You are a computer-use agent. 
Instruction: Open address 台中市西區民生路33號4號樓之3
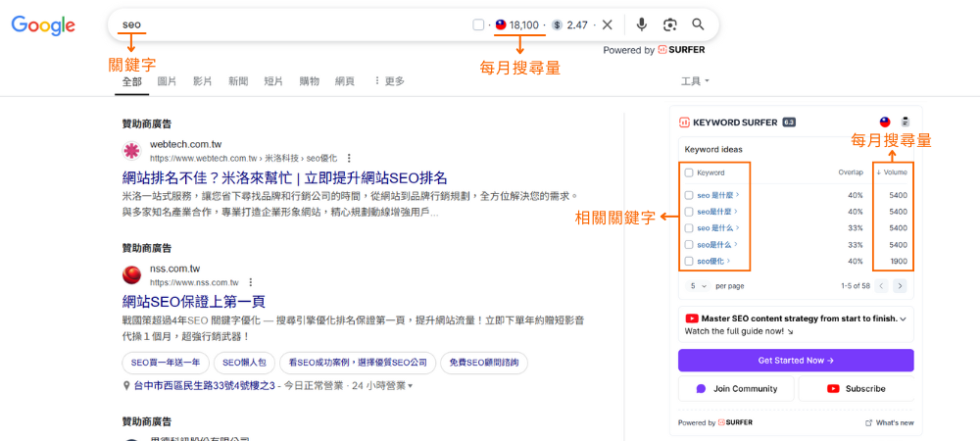pyautogui.click(x=205, y=386)
